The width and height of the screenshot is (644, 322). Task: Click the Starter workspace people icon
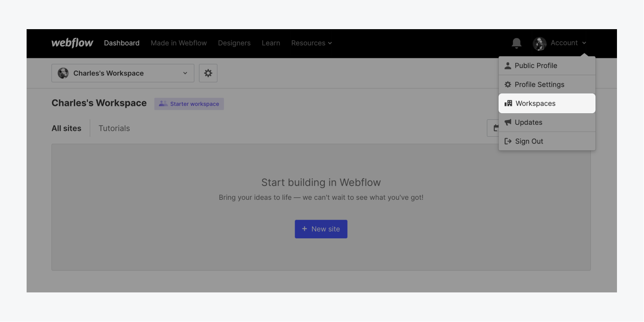pos(163,104)
